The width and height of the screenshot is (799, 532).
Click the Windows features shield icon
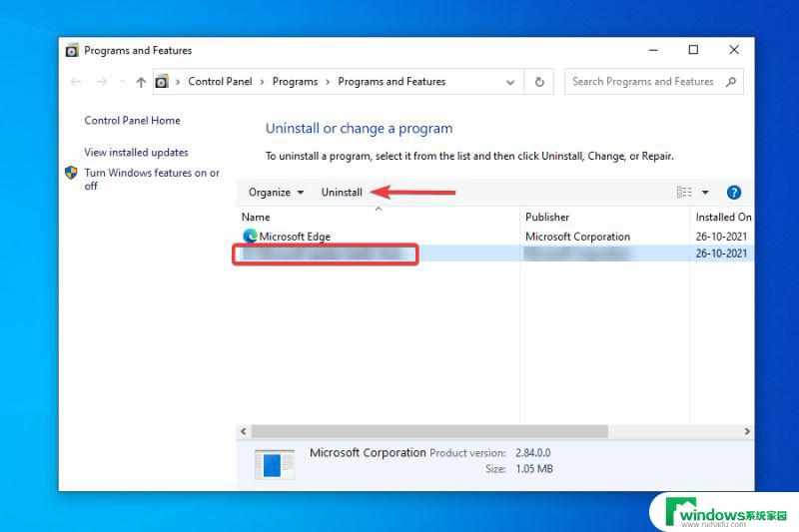point(71,173)
